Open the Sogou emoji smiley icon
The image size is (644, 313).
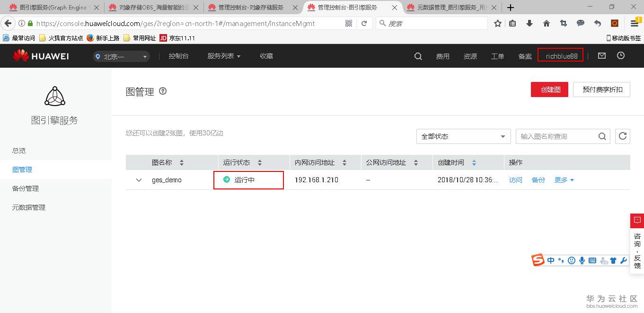(572, 260)
